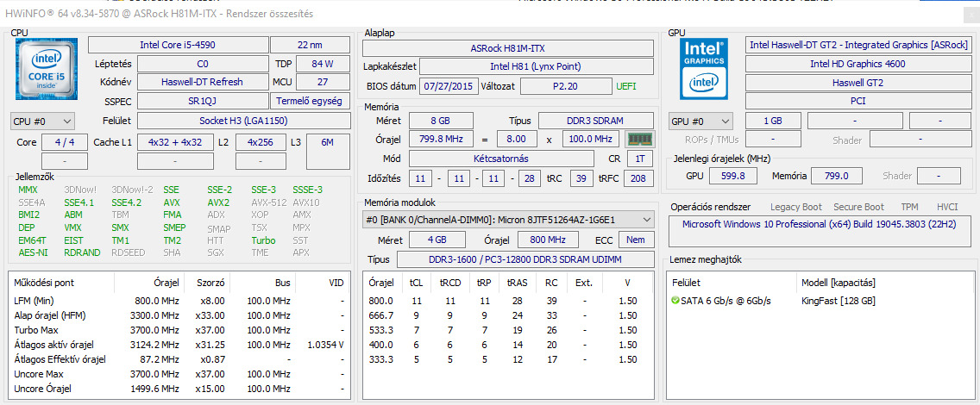Click the 6M L3 cache field

tap(328, 152)
